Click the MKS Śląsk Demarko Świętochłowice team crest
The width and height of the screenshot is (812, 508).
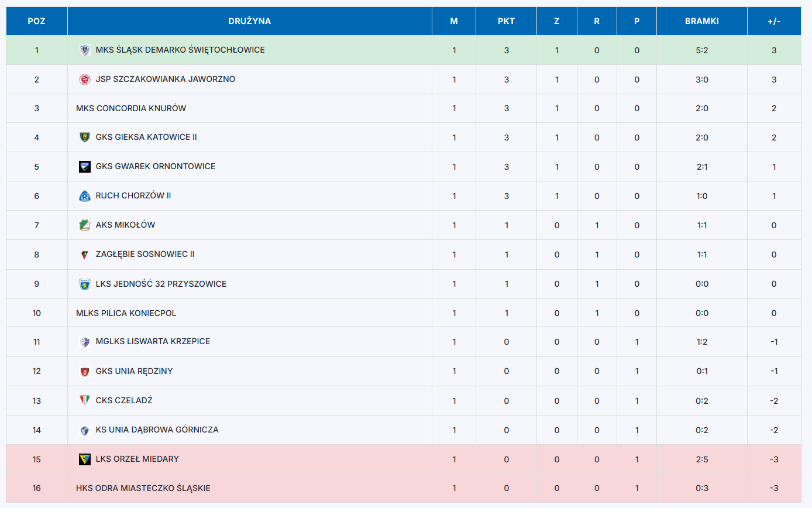[x=85, y=50]
